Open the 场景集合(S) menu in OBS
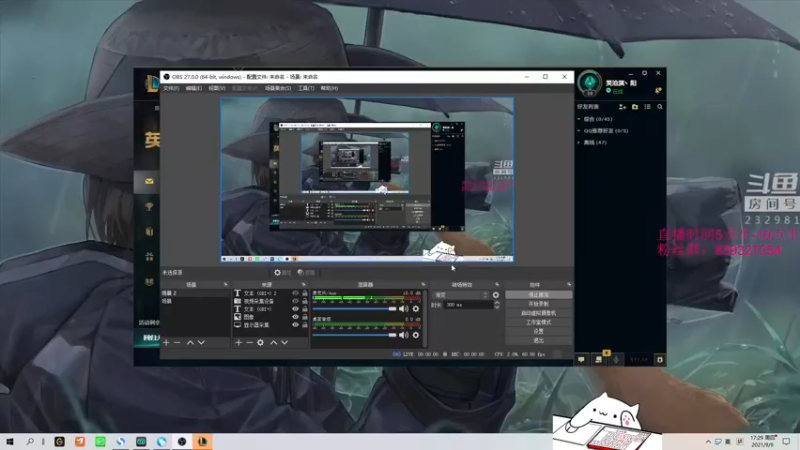Image resolution: width=800 pixels, height=450 pixels. (278, 88)
